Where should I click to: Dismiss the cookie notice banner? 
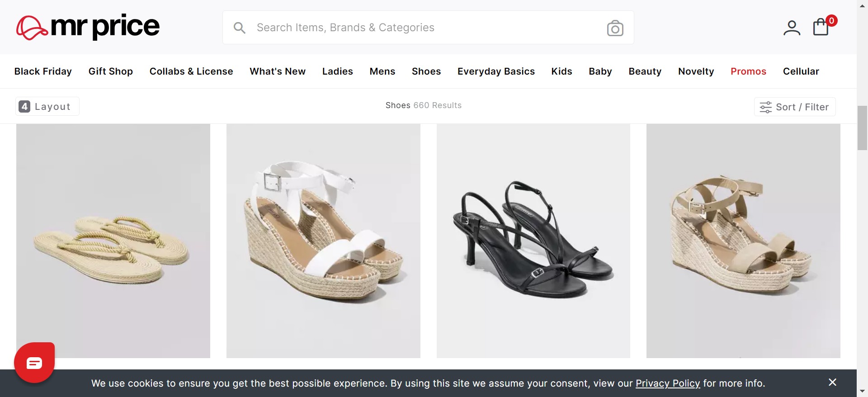832,383
